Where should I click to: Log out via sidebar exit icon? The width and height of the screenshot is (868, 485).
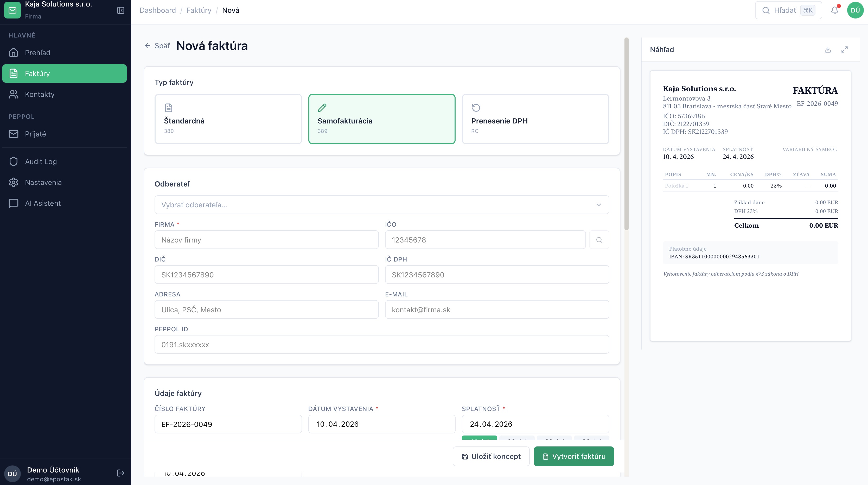click(x=121, y=473)
